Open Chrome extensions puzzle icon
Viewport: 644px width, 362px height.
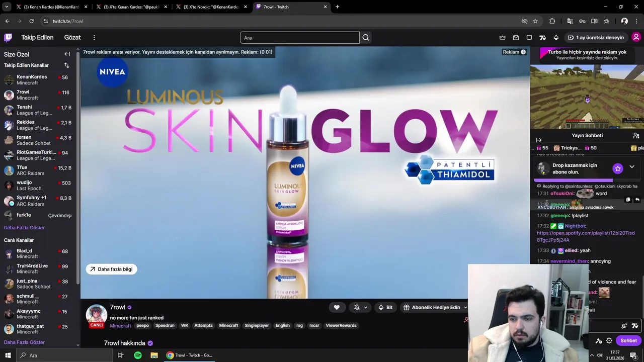(552, 21)
